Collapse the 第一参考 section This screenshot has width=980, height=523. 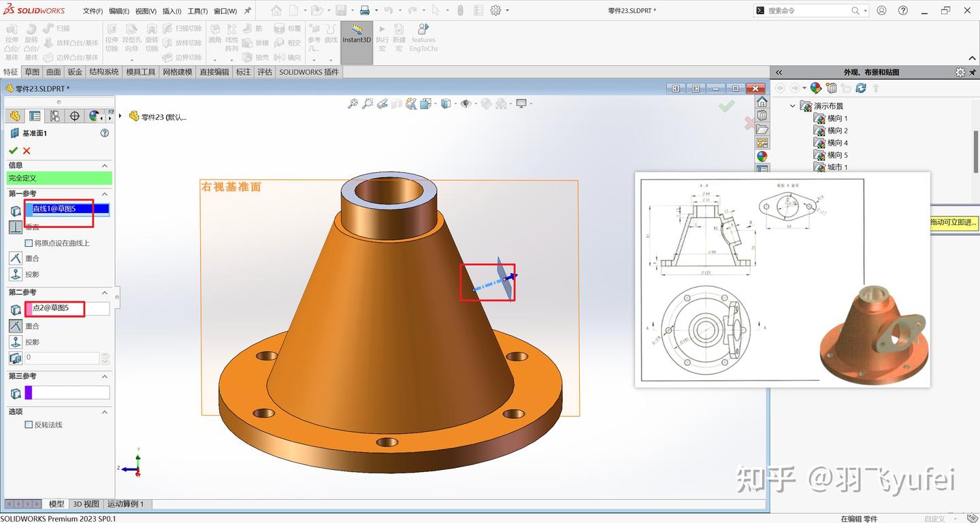(x=105, y=194)
